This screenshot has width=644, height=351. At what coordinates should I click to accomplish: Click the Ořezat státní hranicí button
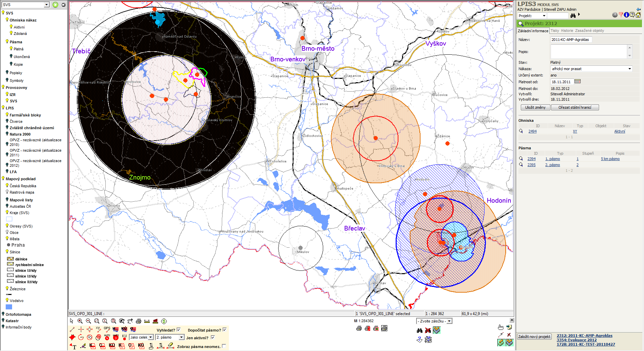tap(575, 107)
